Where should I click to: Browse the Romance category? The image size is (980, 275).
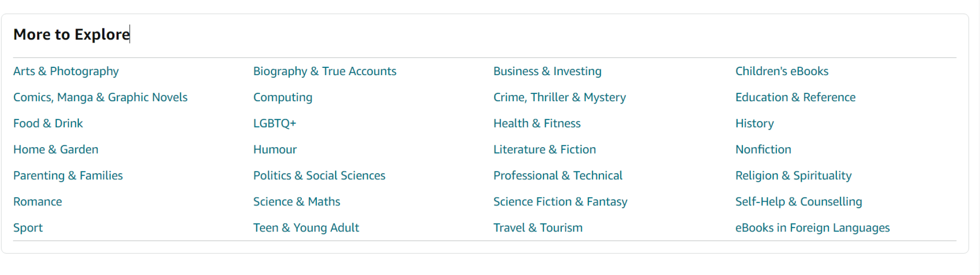[x=37, y=202]
